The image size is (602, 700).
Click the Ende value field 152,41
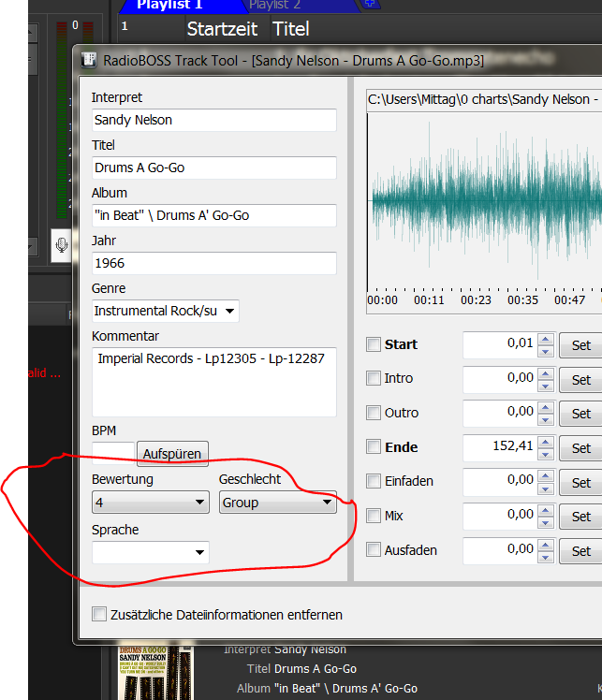click(500, 447)
